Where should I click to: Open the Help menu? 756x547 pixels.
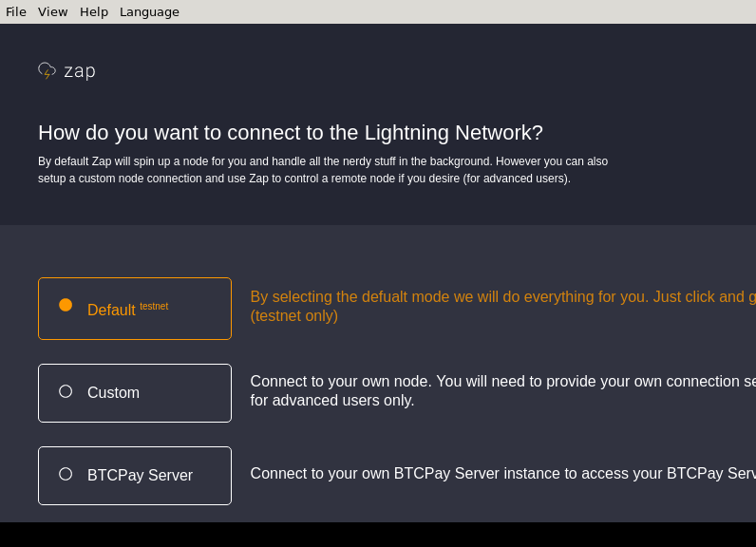point(93,11)
